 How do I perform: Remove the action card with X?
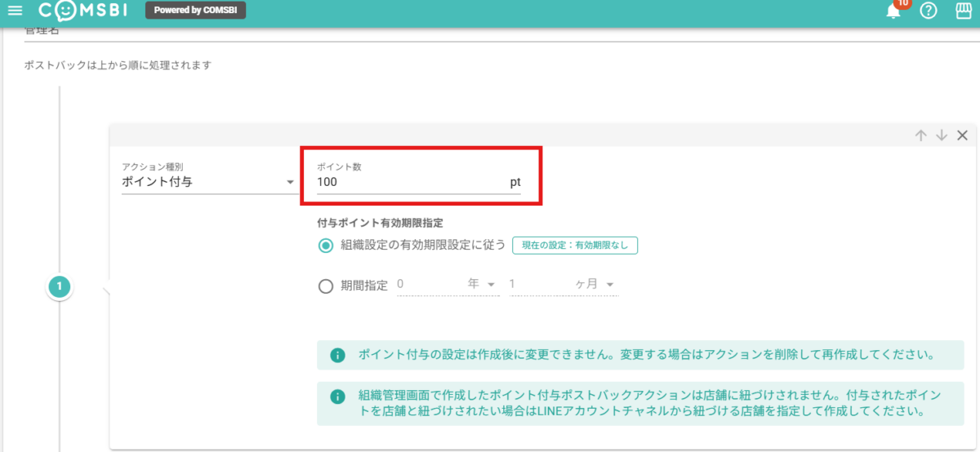click(962, 135)
